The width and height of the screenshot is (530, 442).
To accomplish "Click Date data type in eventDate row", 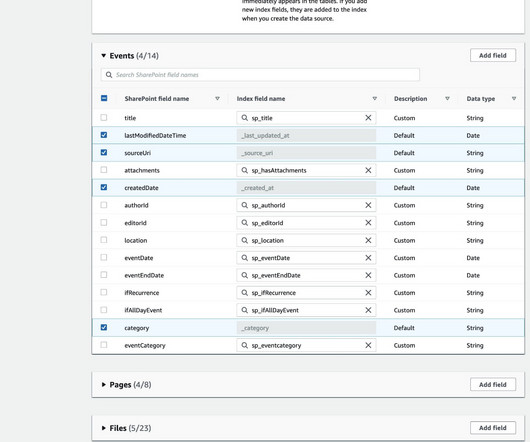I will click(473, 258).
